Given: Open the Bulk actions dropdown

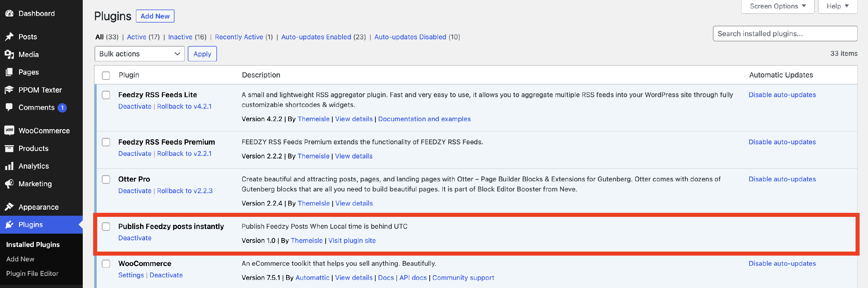Looking at the screenshot, I should pyautogui.click(x=139, y=54).
